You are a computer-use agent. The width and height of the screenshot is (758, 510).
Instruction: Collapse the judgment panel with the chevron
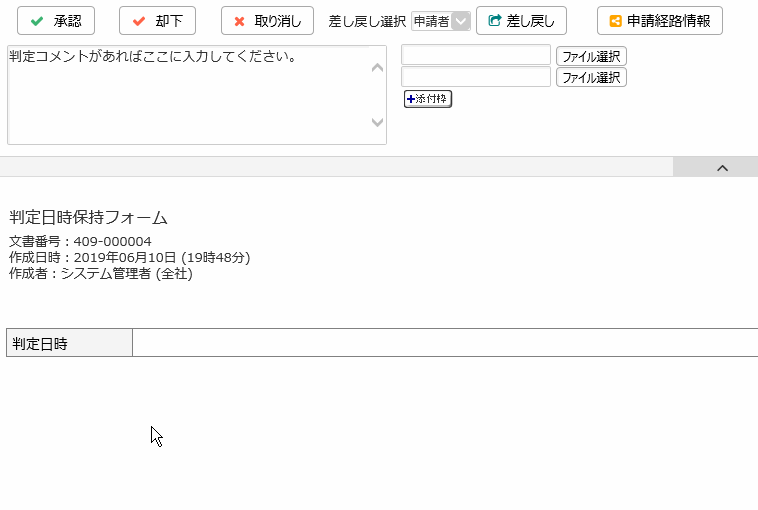point(722,168)
